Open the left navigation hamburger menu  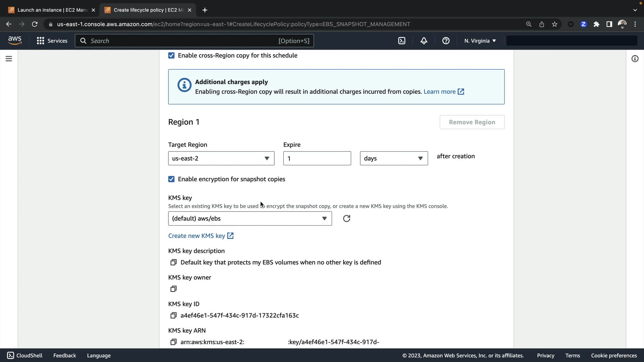tap(9, 59)
